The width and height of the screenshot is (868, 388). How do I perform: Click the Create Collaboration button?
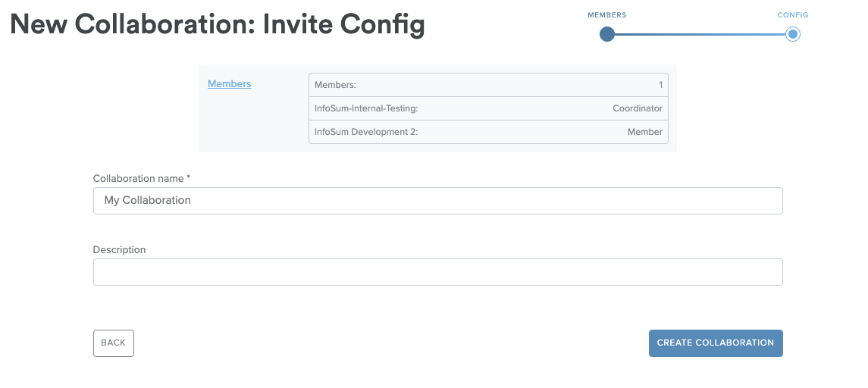pos(716,343)
